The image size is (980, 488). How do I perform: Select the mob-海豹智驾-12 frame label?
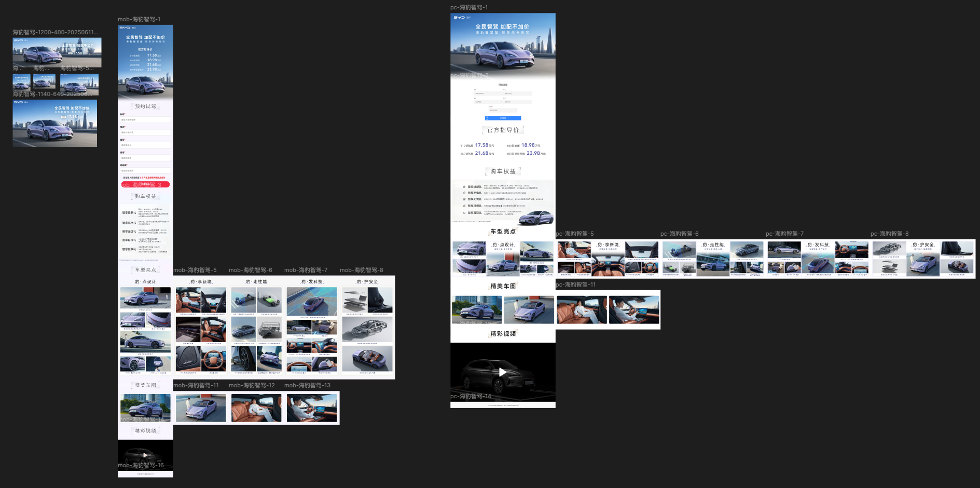252,385
